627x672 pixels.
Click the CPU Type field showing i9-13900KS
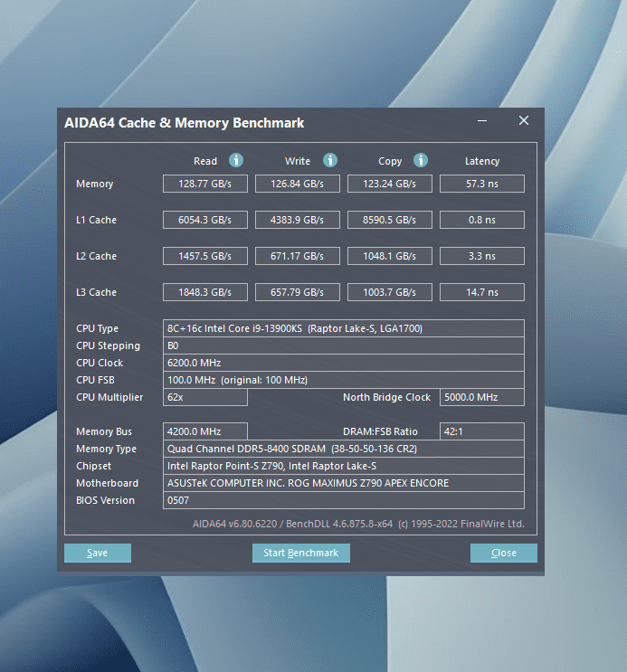click(344, 328)
